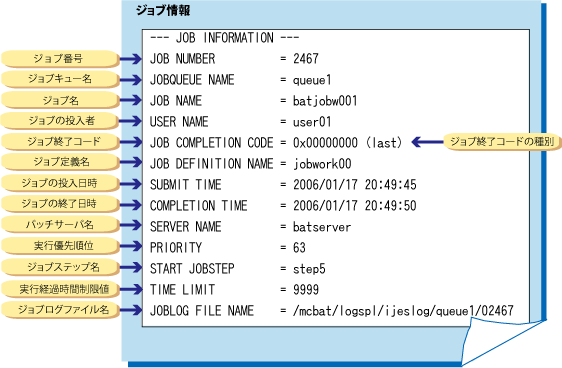
Task: Click the arrow beside JOBQUEUE NAME
Action: [x=131, y=80]
